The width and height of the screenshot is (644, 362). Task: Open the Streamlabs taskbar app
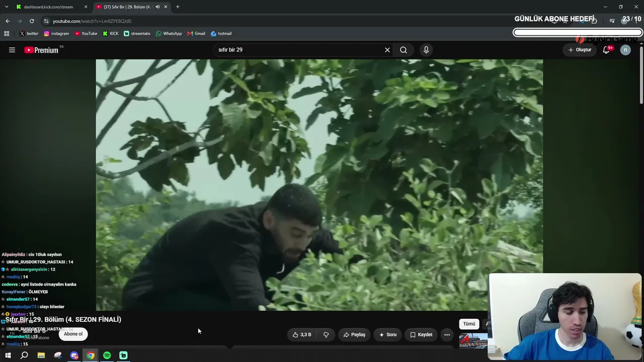click(x=123, y=355)
